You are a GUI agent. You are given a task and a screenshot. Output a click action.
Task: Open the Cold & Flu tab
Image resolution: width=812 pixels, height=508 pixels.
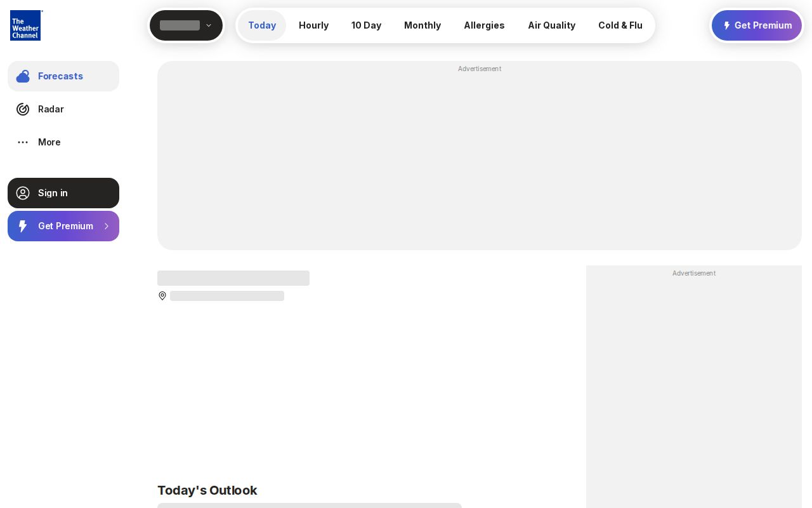click(620, 25)
